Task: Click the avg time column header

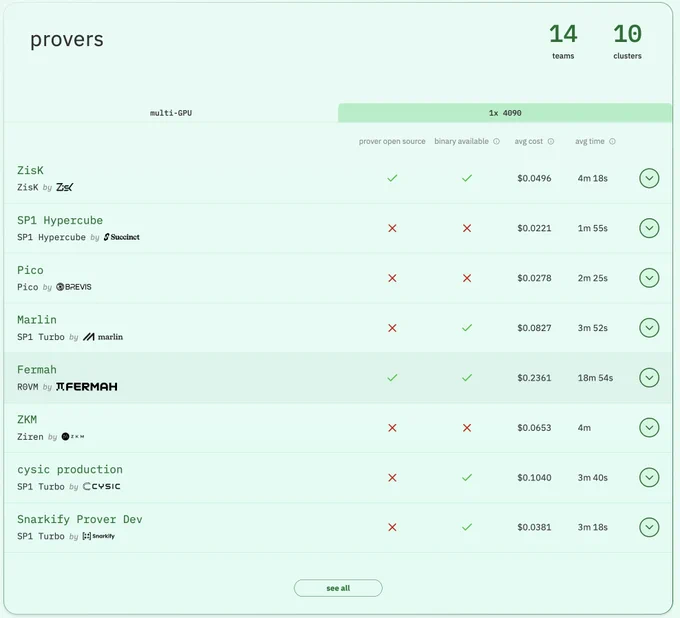Action: 589,141
